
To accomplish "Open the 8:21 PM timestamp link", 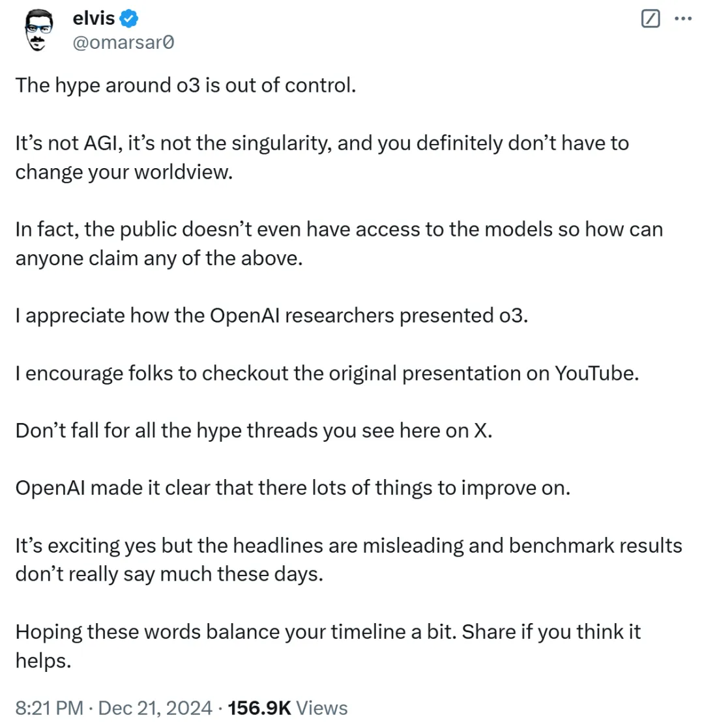I will pos(50,708).
